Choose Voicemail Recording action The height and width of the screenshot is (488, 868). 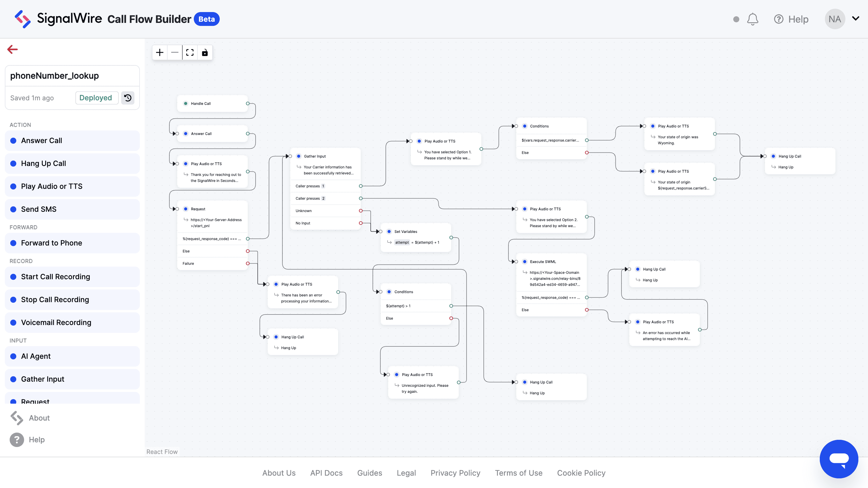(72, 322)
